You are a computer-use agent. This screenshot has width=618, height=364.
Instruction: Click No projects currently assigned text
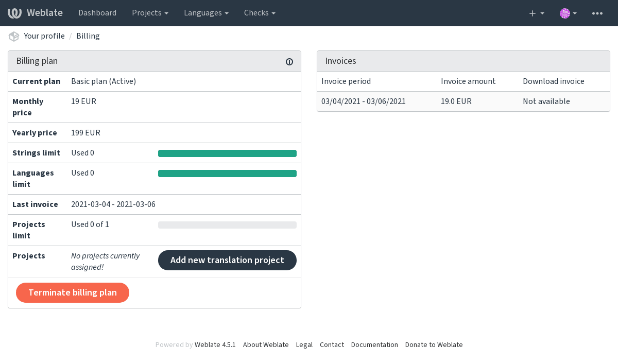[x=105, y=262]
